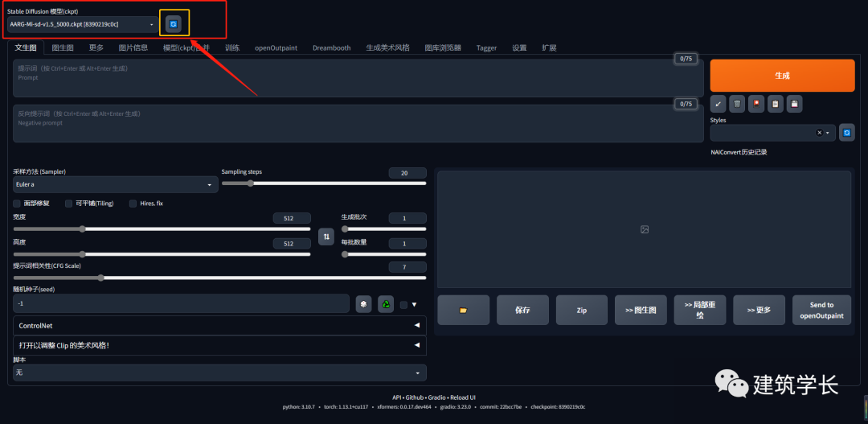
Task: Adjust the 宽度 width slider
Action: pyautogui.click(x=162, y=229)
